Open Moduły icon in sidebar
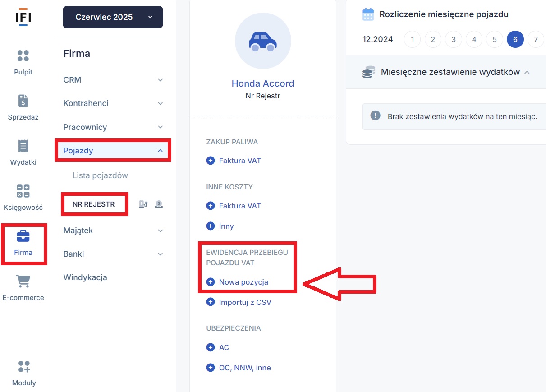Image resolution: width=546 pixels, height=392 pixels. coord(24,367)
